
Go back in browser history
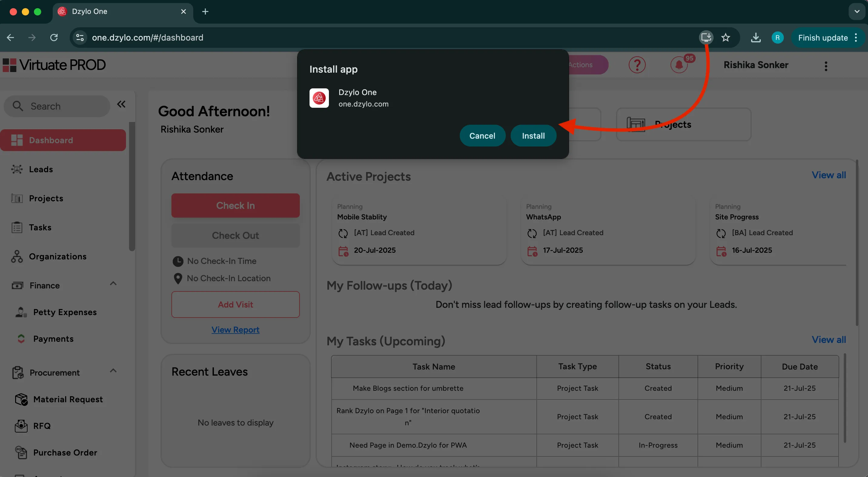(x=10, y=37)
